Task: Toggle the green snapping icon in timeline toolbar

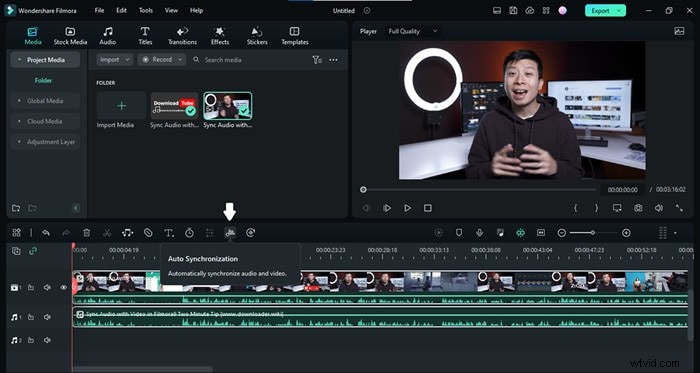Action: tap(521, 232)
